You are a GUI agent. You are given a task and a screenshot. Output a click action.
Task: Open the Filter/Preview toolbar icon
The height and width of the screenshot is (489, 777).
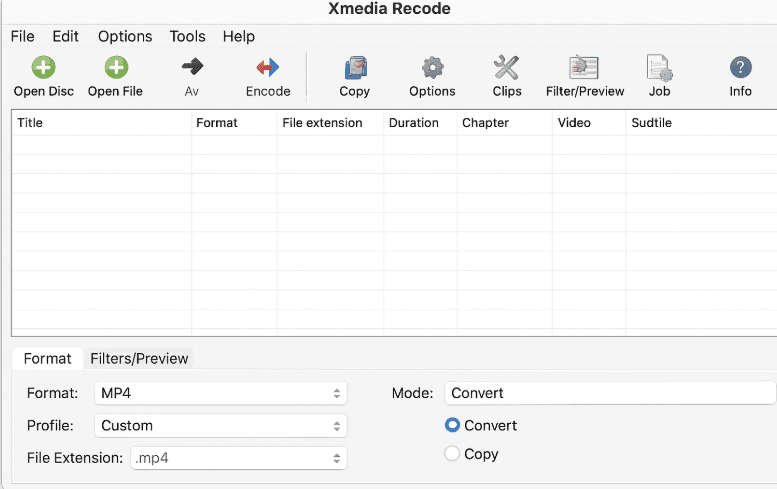[584, 67]
